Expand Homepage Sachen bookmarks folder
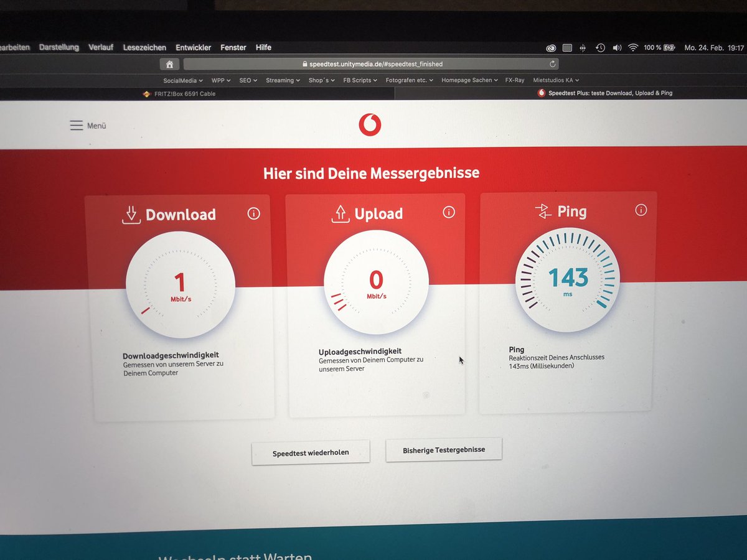 pyautogui.click(x=470, y=80)
